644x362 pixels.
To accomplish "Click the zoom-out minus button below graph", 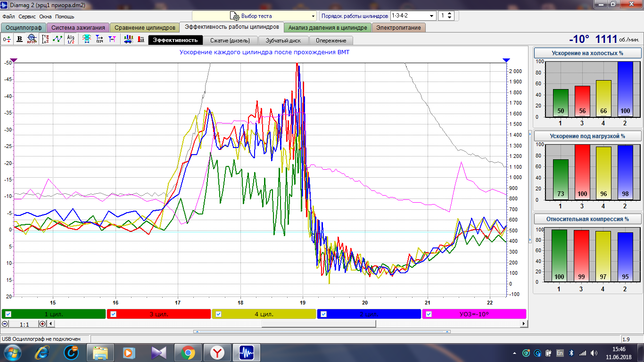I will coord(5,324).
